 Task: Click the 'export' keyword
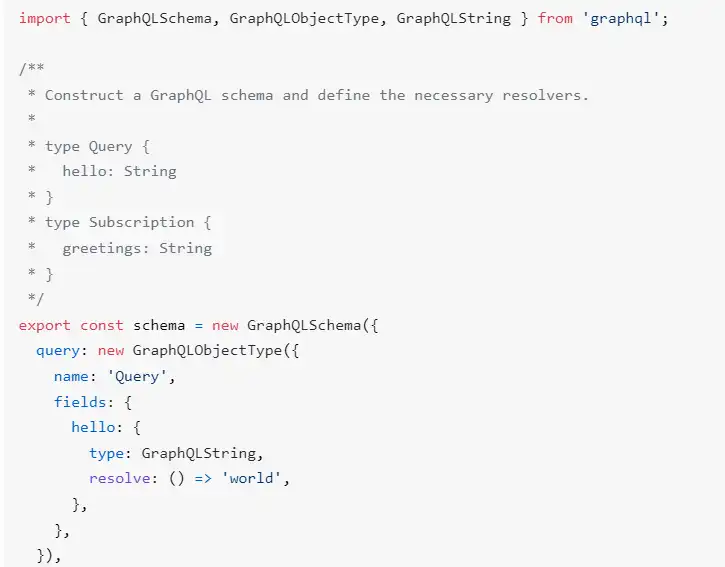click(x=44, y=326)
